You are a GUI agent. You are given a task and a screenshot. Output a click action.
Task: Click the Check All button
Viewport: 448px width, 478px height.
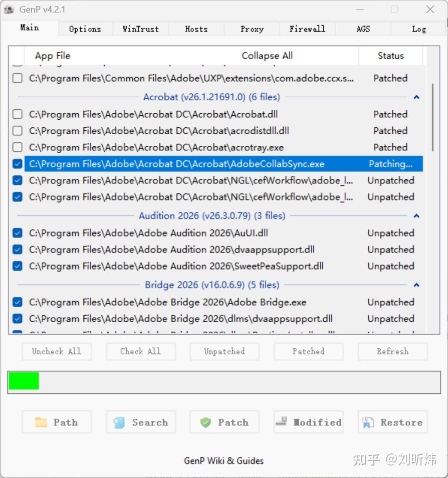click(141, 352)
